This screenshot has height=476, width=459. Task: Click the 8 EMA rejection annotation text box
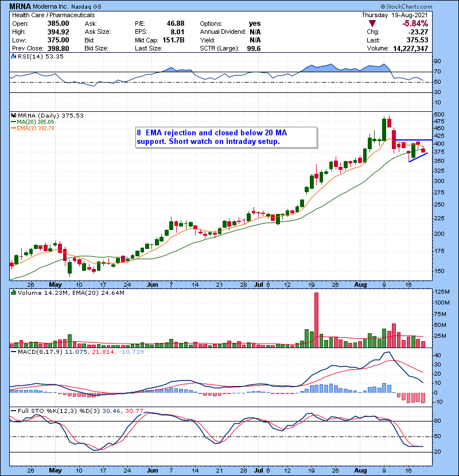pos(227,137)
